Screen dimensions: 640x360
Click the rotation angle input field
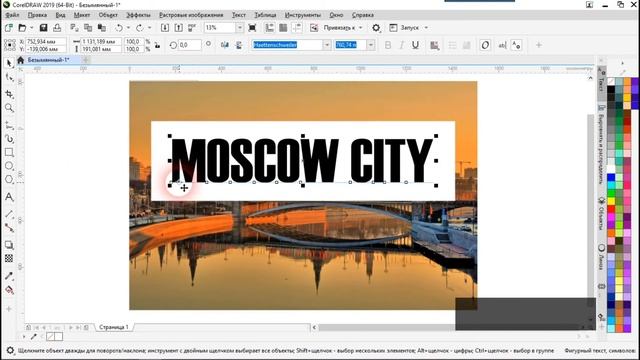[189, 45]
